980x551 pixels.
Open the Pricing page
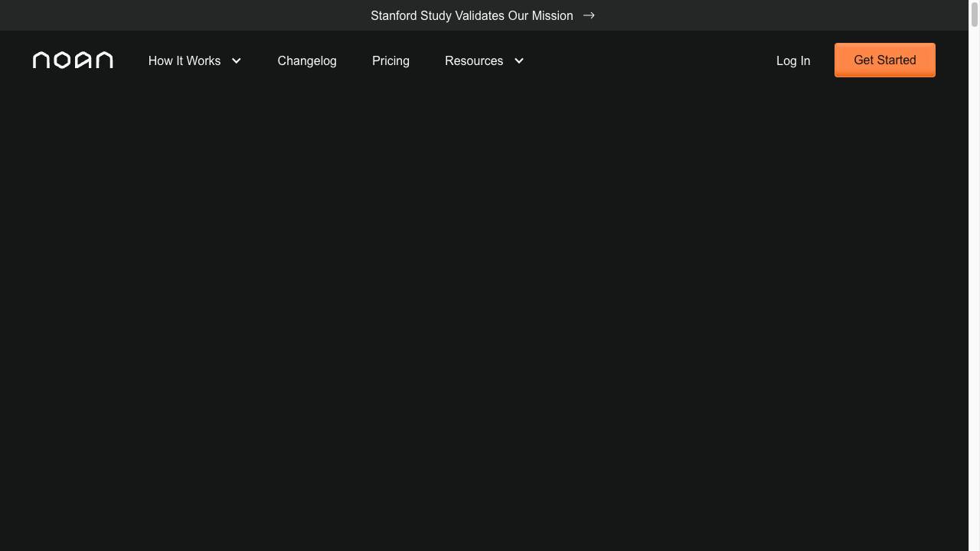390,60
